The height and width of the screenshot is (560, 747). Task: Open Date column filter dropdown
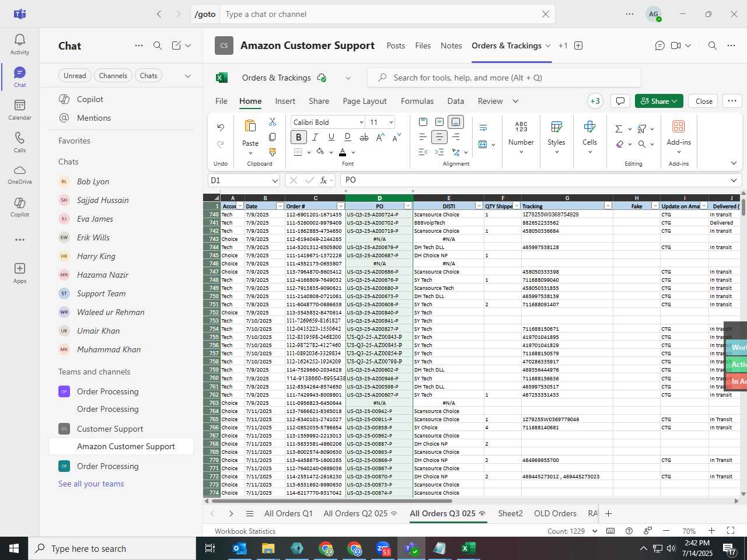(280, 206)
